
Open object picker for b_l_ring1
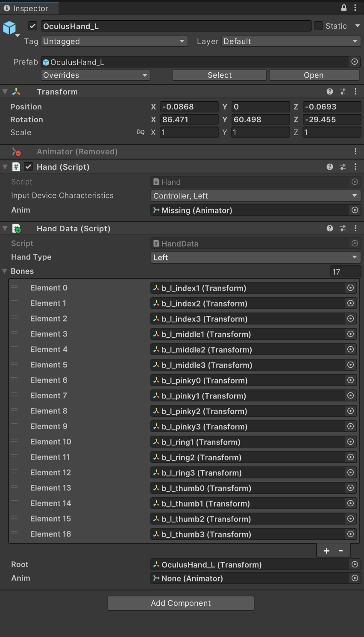[350, 442]
